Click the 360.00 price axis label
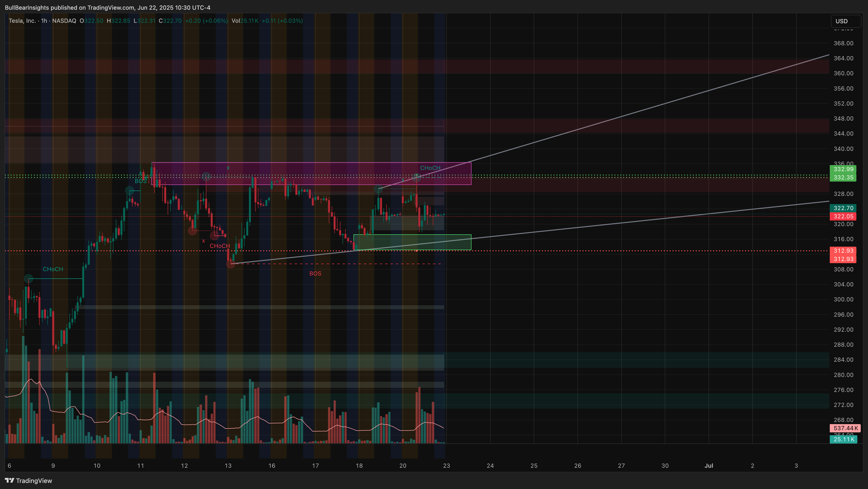The image size is (868, 489). point(844,73)
